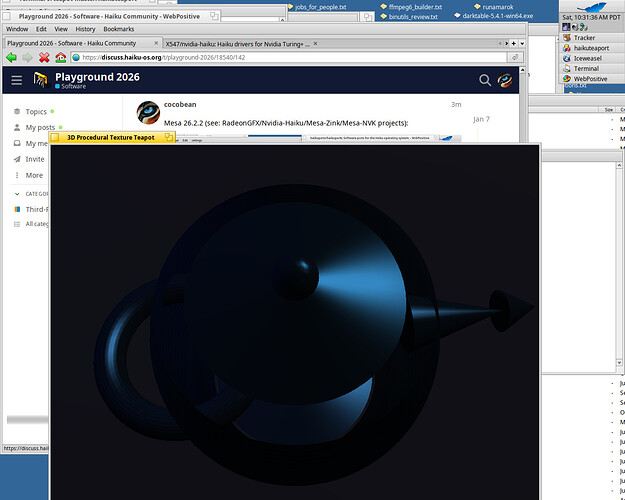Select binutils_review.txt desktop file
The width and height of the screenshot is (625, 500).
pyautogui.click(x=409, y=17)
